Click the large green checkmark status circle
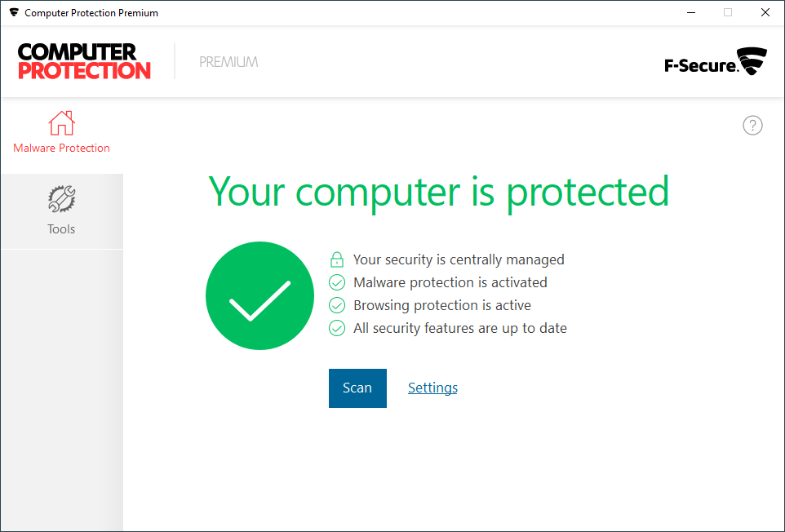Image resolution: width=785 pixels, height=532 pixels. 259,295
